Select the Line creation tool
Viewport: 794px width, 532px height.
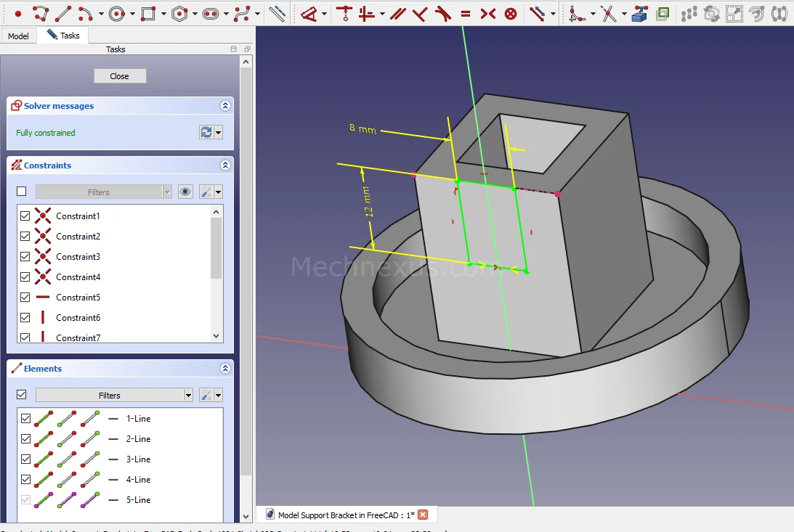tap(63, 13)
